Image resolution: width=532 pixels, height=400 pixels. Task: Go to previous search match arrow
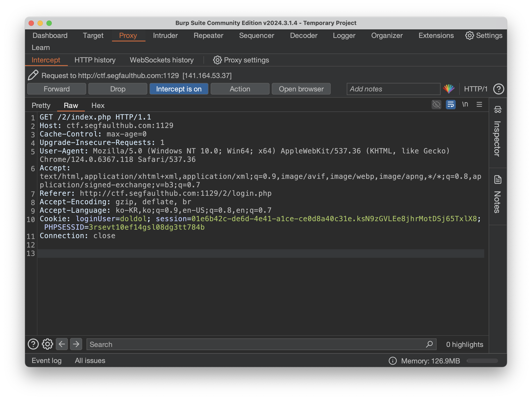tap(62, 344)
